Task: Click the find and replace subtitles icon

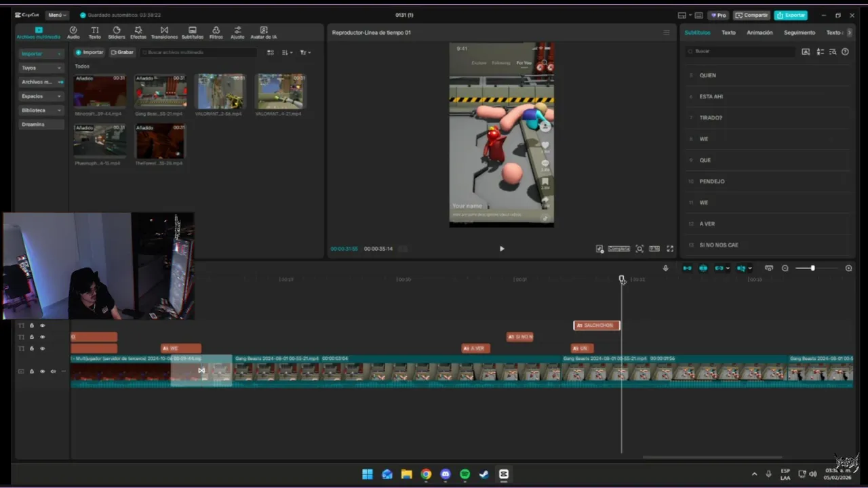Action: (833, 52)
